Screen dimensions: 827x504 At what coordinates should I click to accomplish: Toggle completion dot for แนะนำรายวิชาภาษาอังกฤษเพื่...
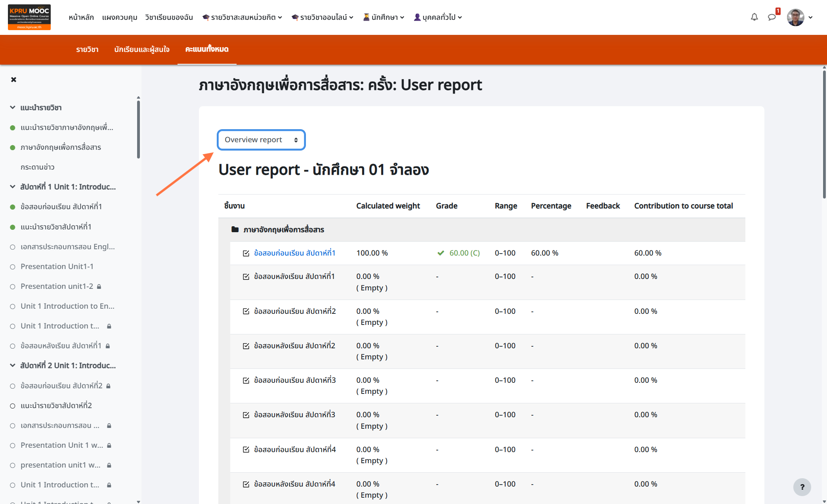(13, 128)
